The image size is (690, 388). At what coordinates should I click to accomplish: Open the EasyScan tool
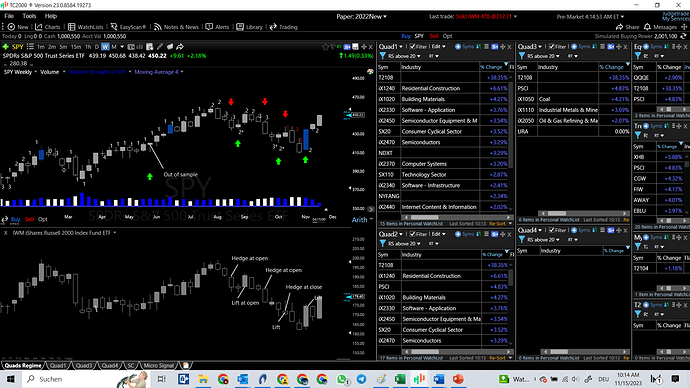pos(128,27)
